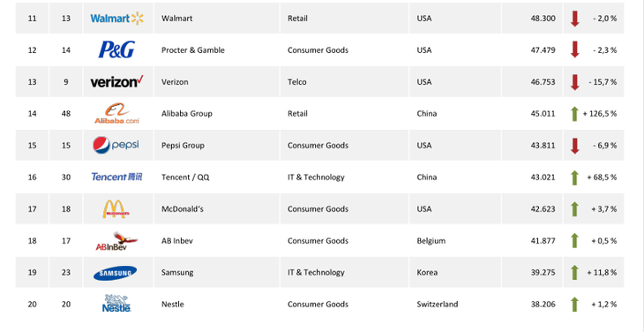The width and height of the screenshot is (644, 332).
Task: Click the Tencent logo
Action: coord(116,177)
